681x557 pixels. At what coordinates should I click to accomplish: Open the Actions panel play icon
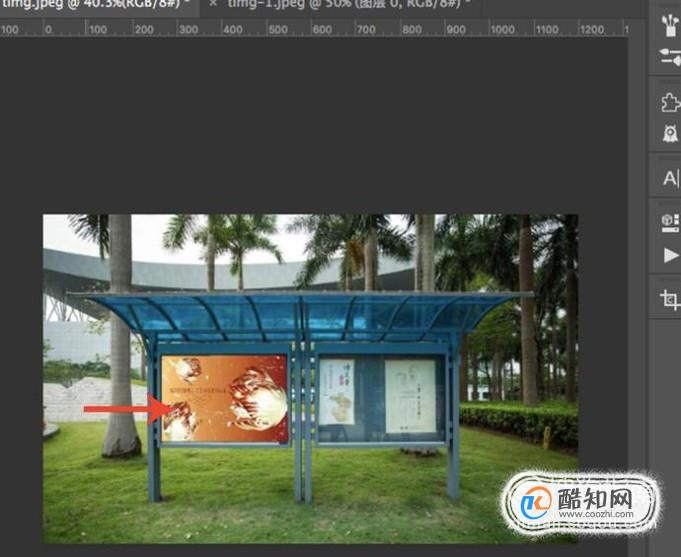click(x=671, y=255)
